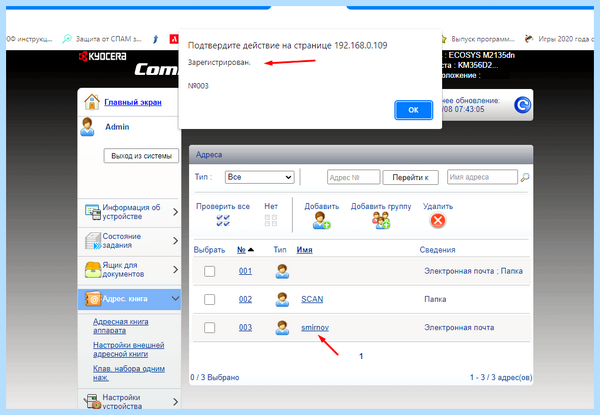Click the blue arrow bookmark icon
The width and height of the screenshot is (600, 415).
pos(156,39)
